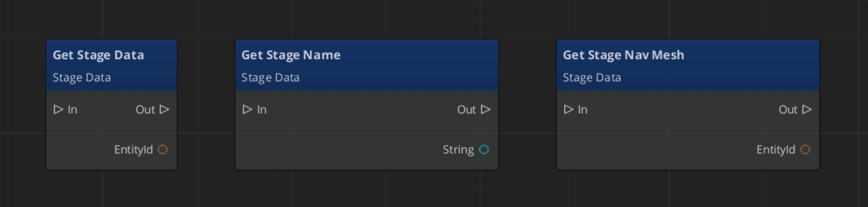Select the Get Stage Nav Mesh node title

coord(623,55)
